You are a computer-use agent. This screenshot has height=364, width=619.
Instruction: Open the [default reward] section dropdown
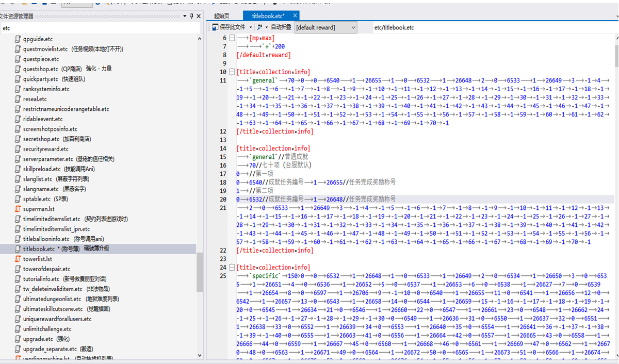point(352,27)
